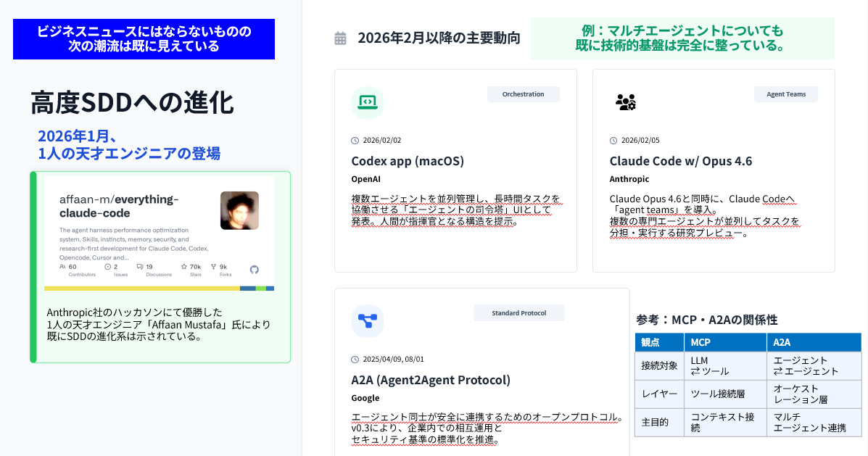This screenshot has width=868, height=456.
Task: Click the green banner 例：マルチエージェントについても
Action: point(682,38)
